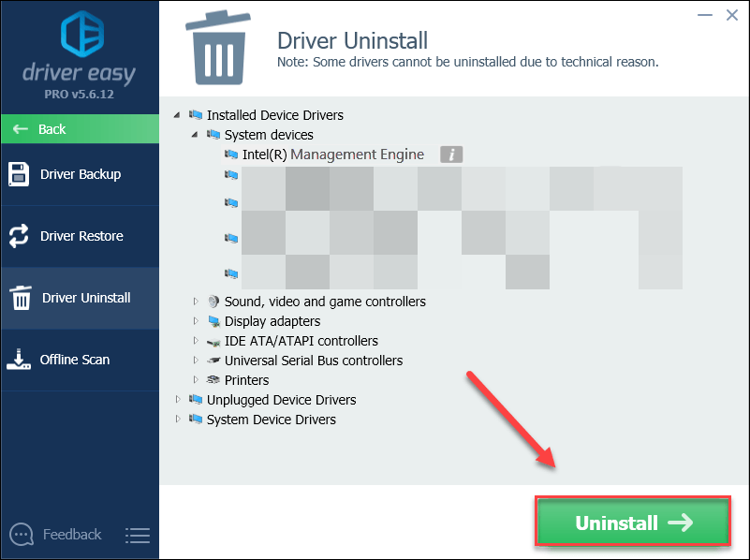
Task: Select the System devices label
Action: (x=269, y=135)
